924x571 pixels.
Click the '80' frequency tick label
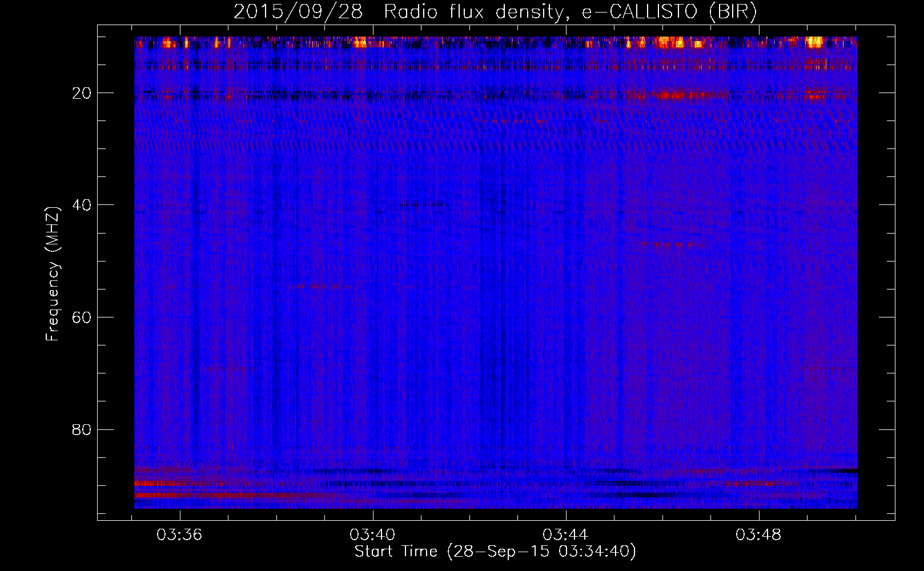pyautogui.click(x=82, y=429)
